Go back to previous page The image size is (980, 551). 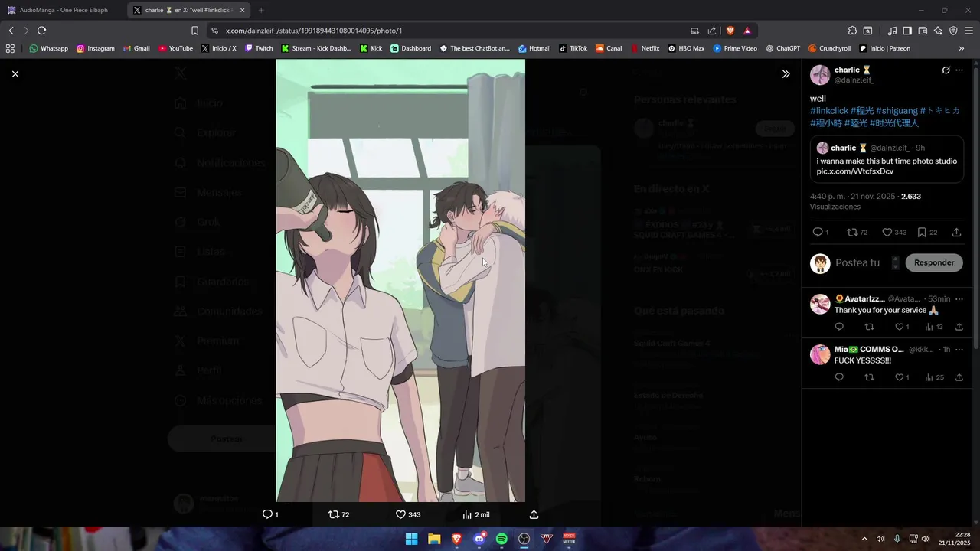11,31
